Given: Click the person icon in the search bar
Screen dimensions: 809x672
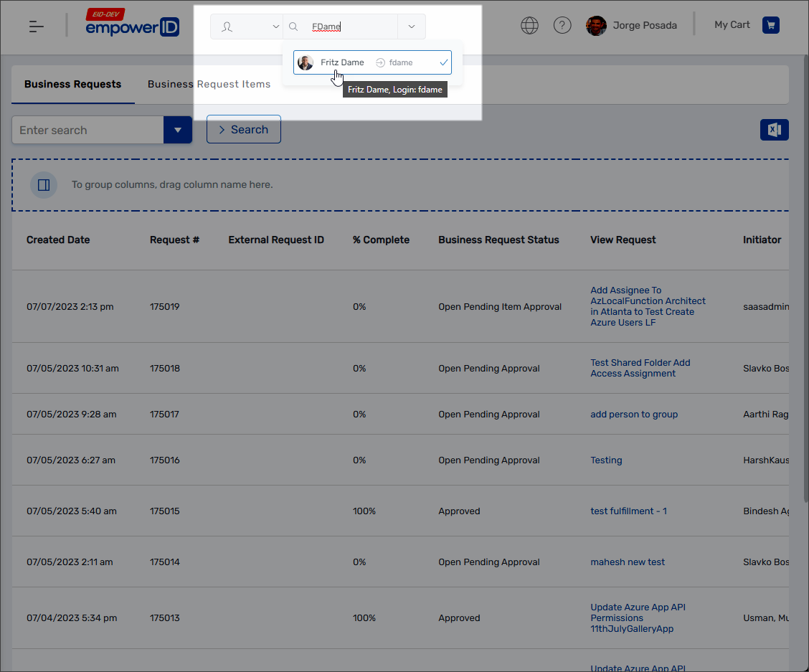Looking at the screenshot, I should pyautogui.click(x=228, y=25).
